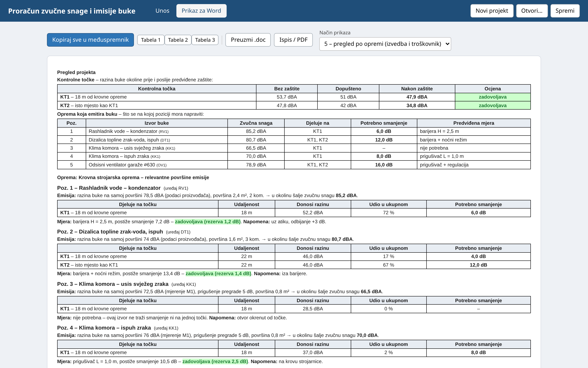Screen dimensions: 588x368
Task: Select 'Odsisni ventilator garaže ⌀630' row
Action: coord(294,165)
